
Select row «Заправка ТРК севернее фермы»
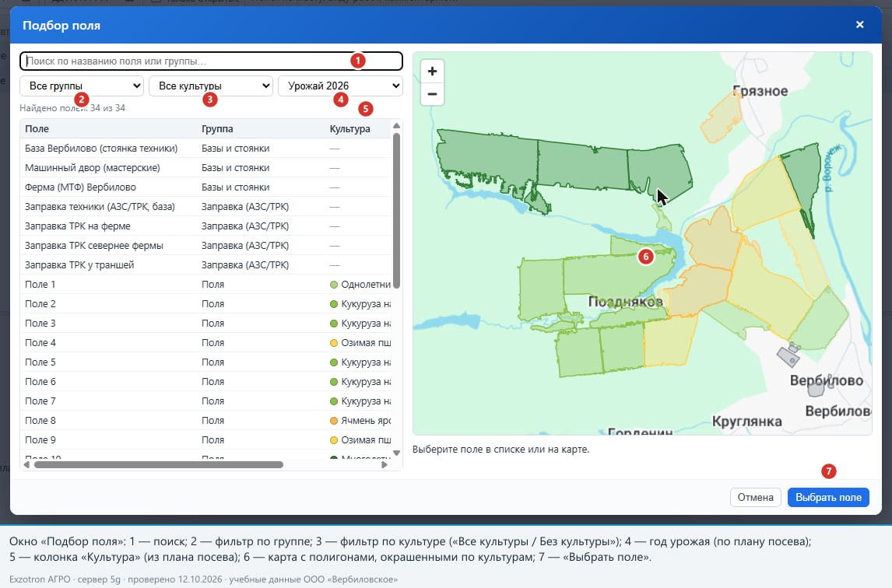click(205, 246)
